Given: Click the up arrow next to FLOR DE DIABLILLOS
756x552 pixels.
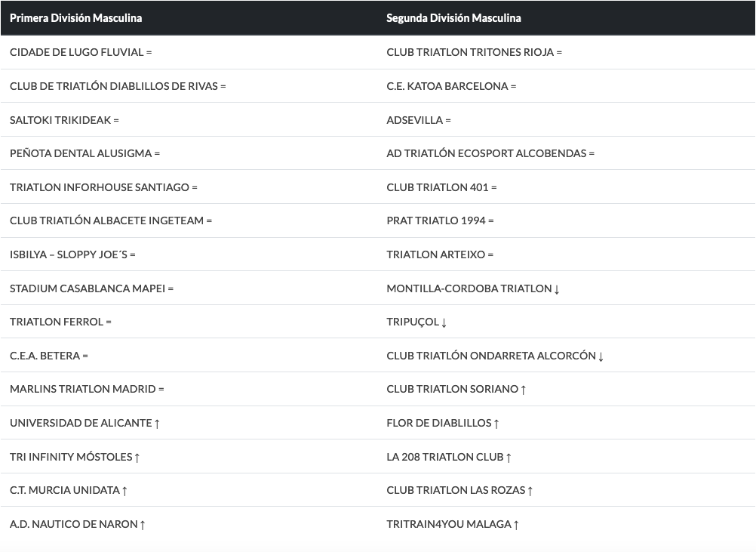Looking at the screenshot, I should pos(496,424).
